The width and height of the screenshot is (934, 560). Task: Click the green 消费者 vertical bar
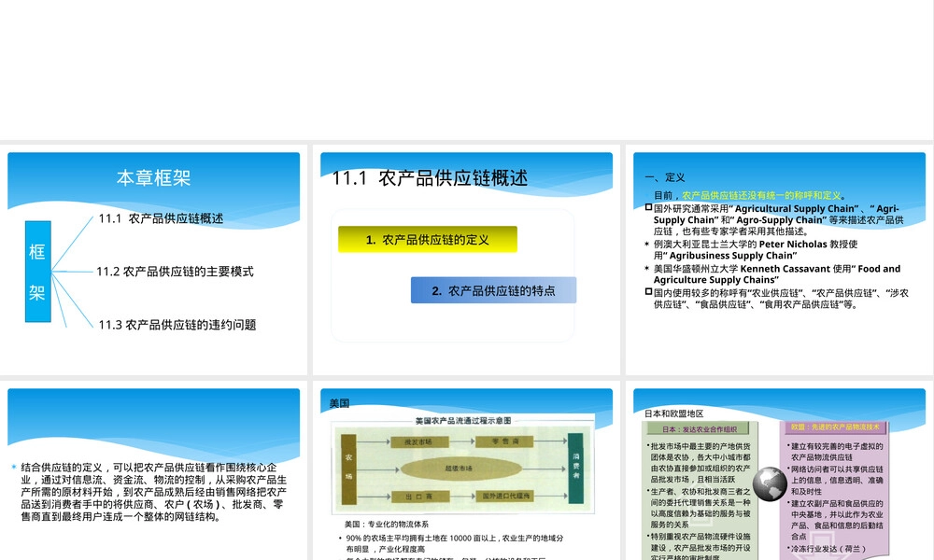(x=575, y=469)
